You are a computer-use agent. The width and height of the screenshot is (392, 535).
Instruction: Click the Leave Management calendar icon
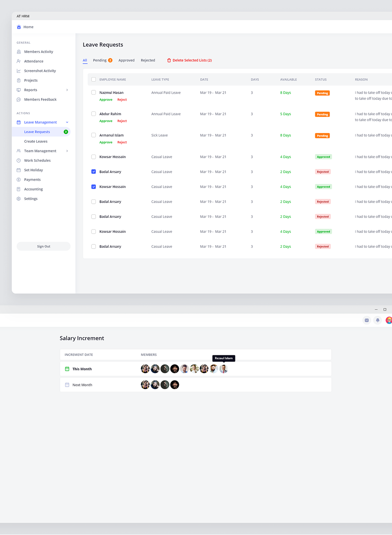click(x=19, y=122)
